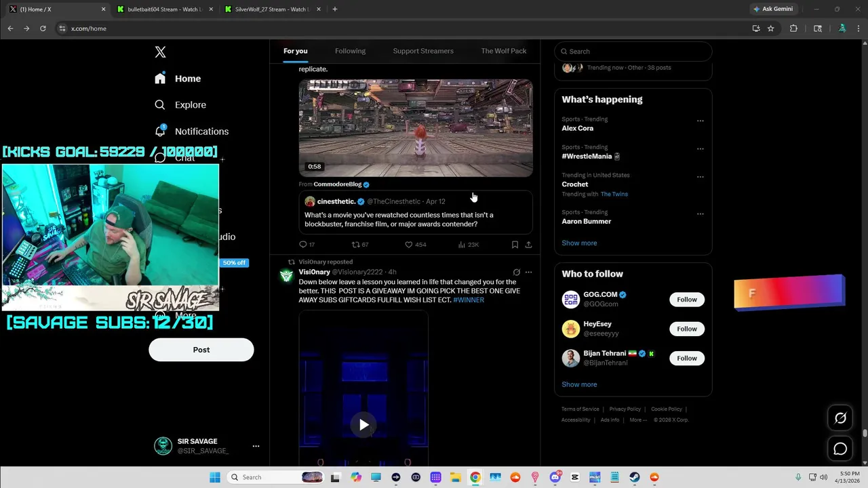The width and height of the screenshot is (868, 488).
Task: Switch to the For you tab
Action: click(295, 51)
